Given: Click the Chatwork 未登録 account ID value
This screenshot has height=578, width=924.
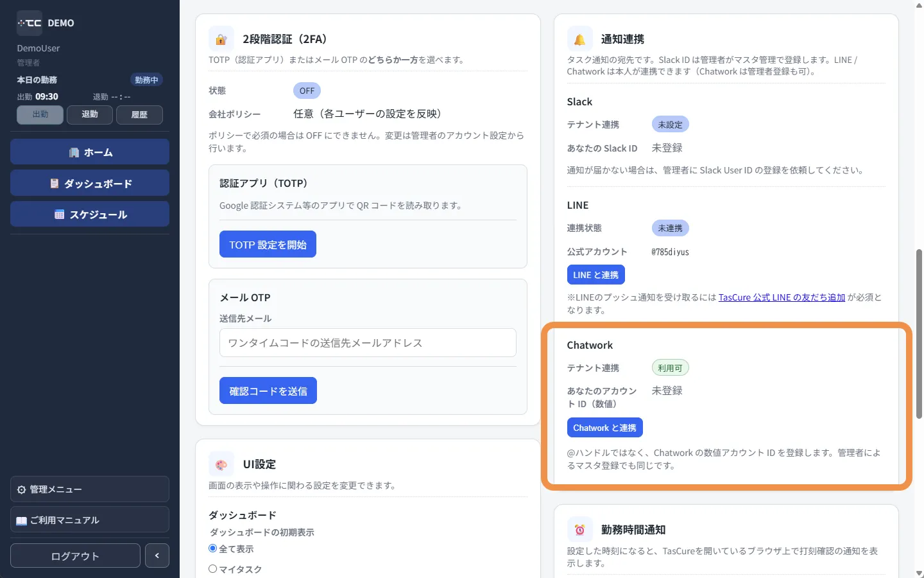Looking at the screenshot, I should pos(667,390).
